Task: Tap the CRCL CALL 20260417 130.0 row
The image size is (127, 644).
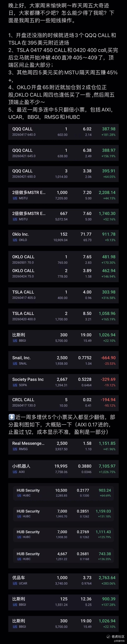Action: 63,402
